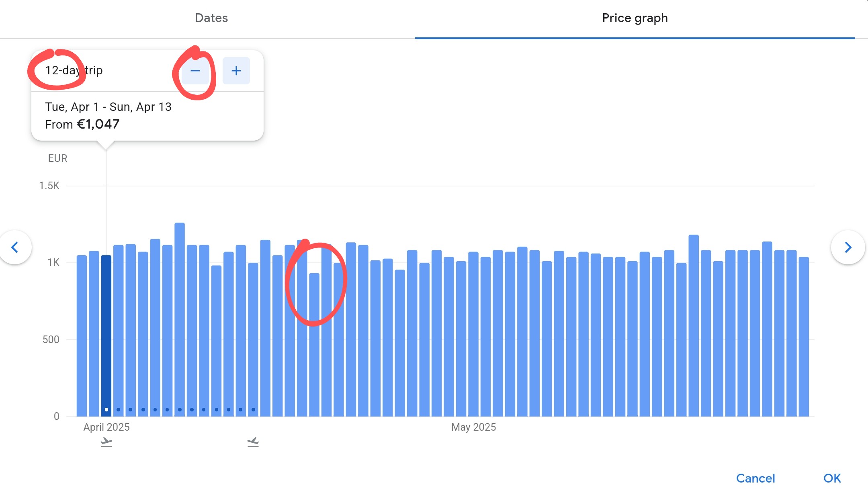Screen dimensions: 868x497
Task: Confirm selection with OK
Action: (x=832, y=478)
